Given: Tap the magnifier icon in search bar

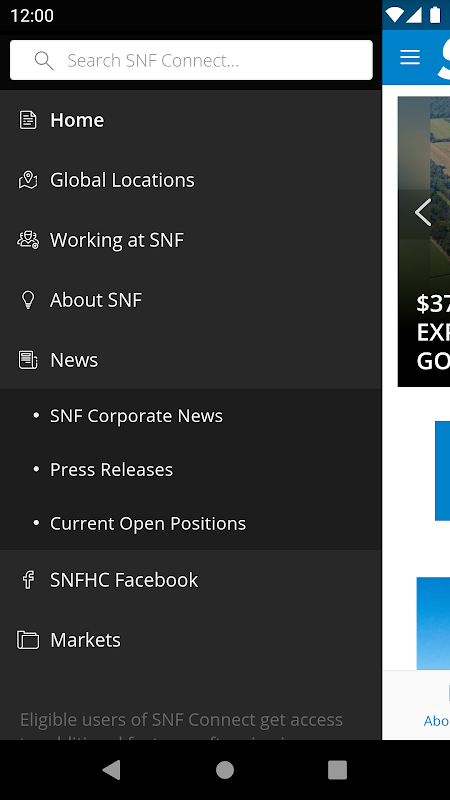Looking at the screenshot, I should [44, 61].
